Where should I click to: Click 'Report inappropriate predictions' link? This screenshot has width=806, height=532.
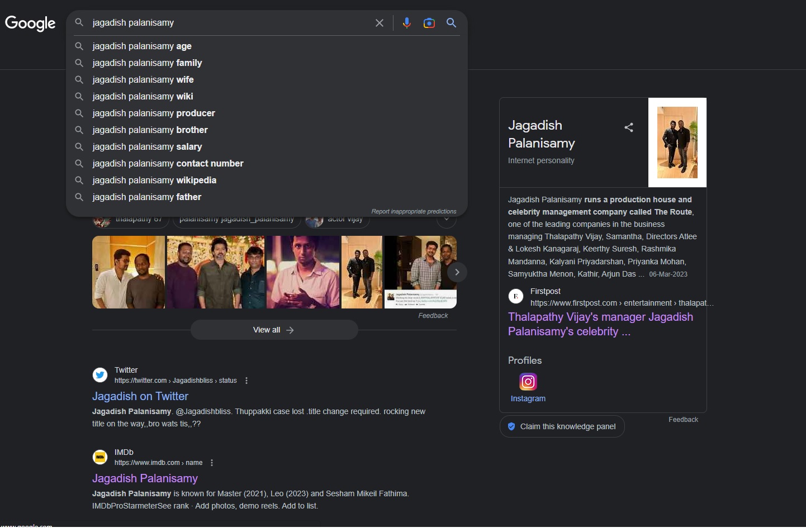pos(414,211)
